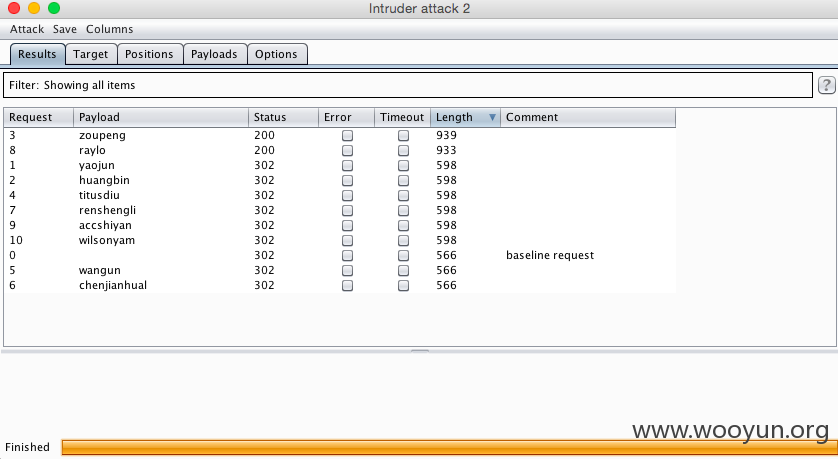Sort by the Timeout column header
Screen dimensions: 838x459
click(402, 117)
